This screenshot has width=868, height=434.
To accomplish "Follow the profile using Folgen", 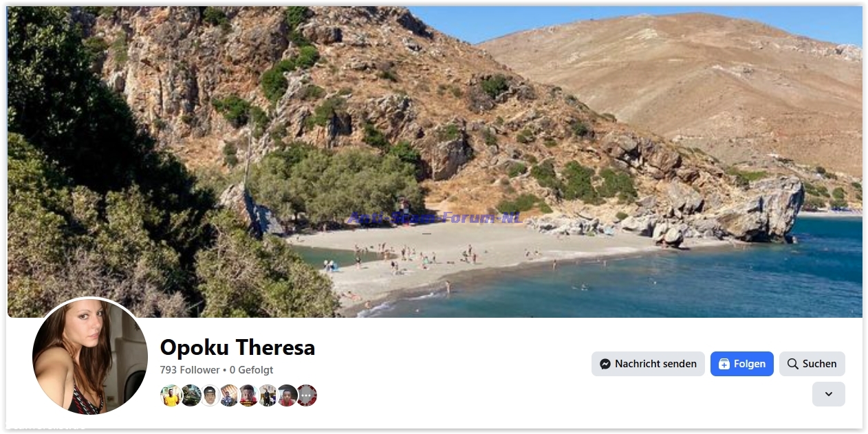I will click(742, 364).
